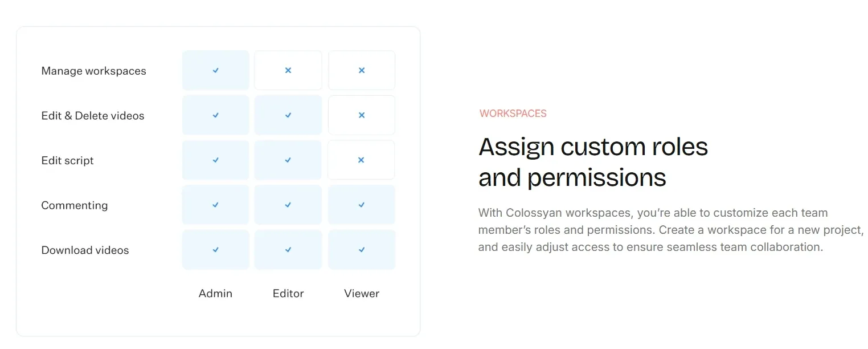
Task: Click the WORKSPACES category label
Action: (x=513, y=113)
